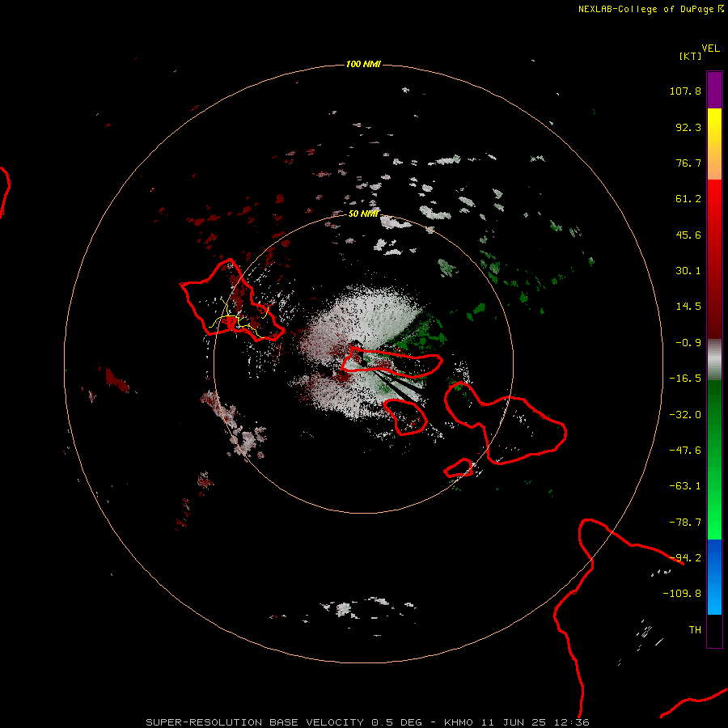The image size is (728, 728).
Task: Click the -94.2 value on velocity scale
Action: (685, 558)
